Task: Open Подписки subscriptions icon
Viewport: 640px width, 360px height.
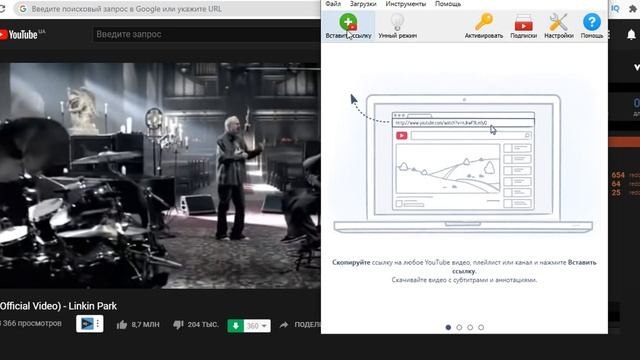Action: [523, 25]
